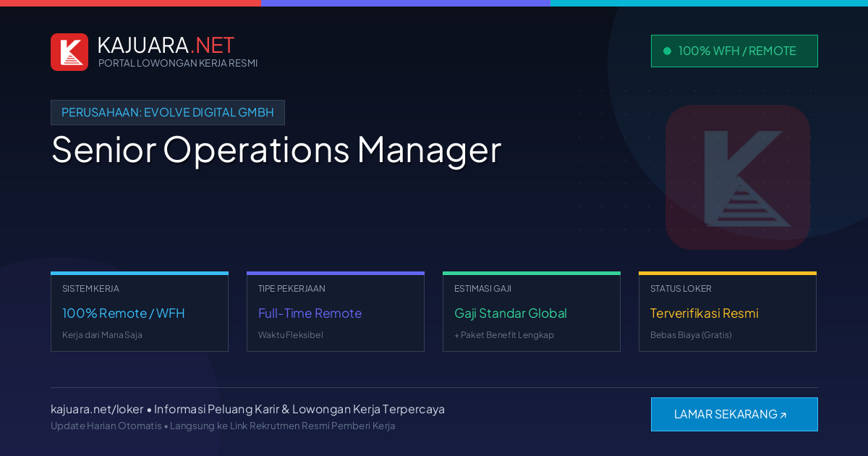Select the Perusahaan: Evolve Digital GmbH tag

click(x=168, y=112)
